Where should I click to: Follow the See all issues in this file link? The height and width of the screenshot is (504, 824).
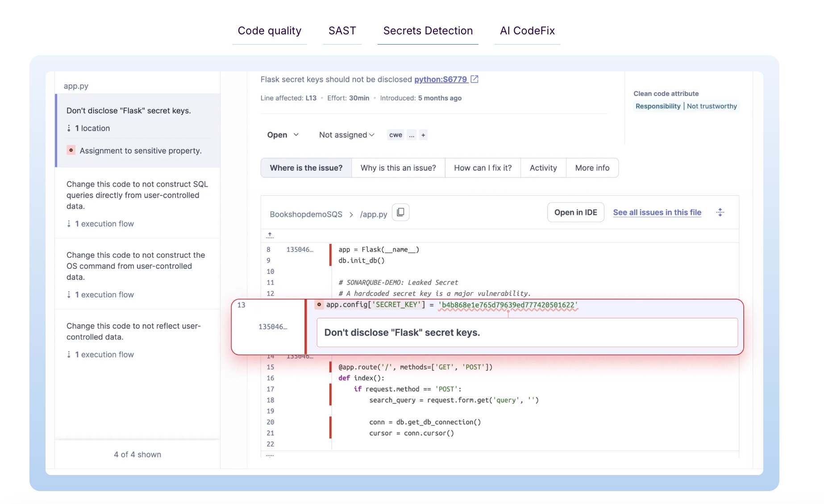pos(657,212)
